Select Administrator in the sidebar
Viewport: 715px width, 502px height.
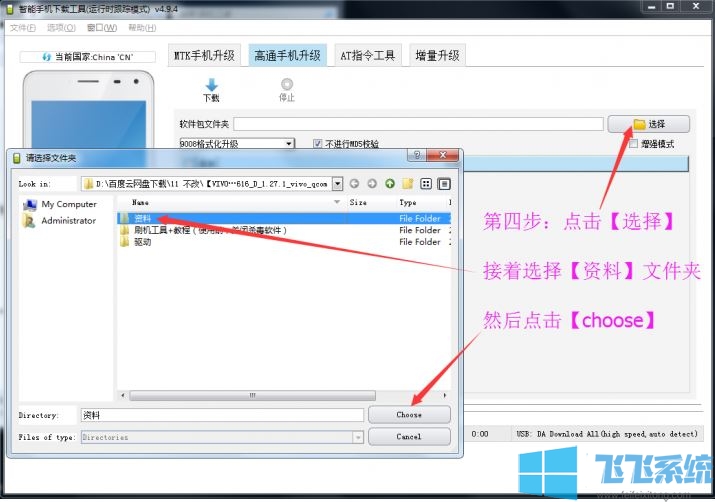pos(59,221)
